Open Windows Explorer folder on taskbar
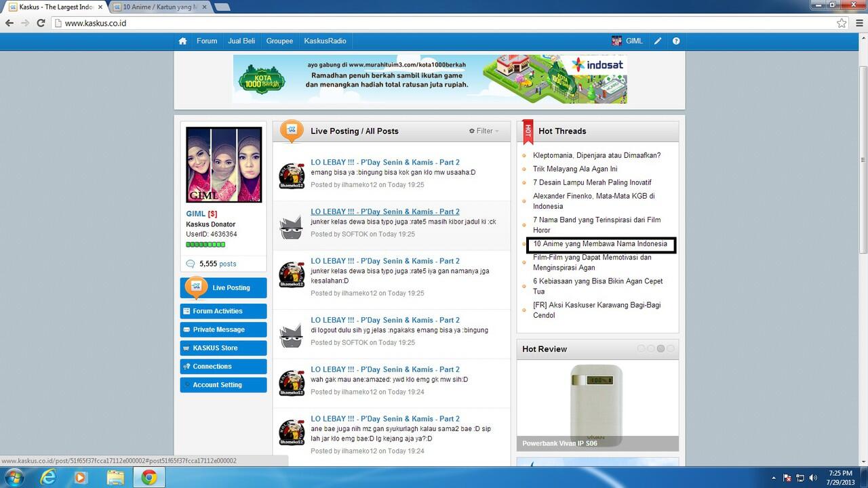This screenshot has width=868, height=488. coord(115,477)
